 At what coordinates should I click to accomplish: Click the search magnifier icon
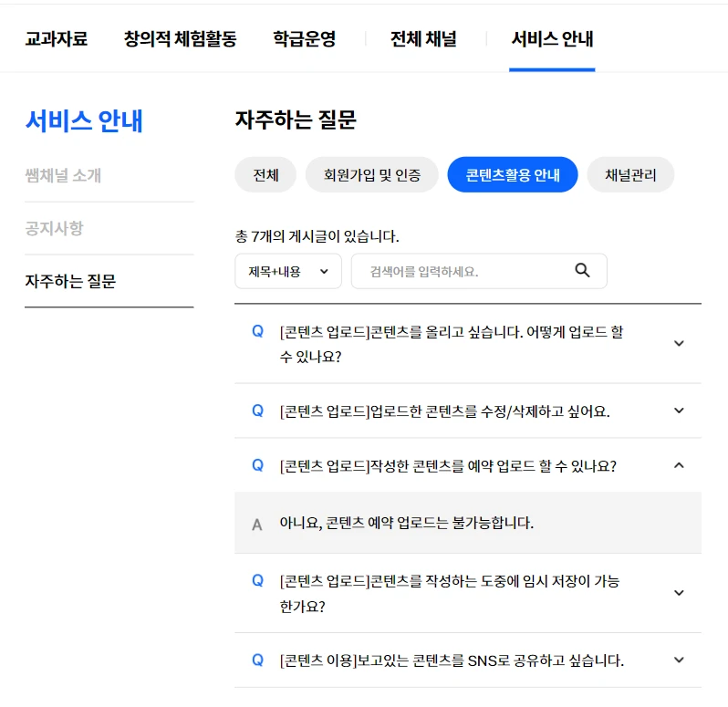tap(582, 270)
